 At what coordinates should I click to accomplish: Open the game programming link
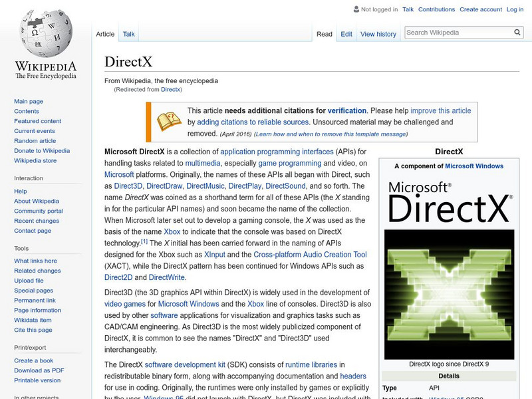click(290, 163)
